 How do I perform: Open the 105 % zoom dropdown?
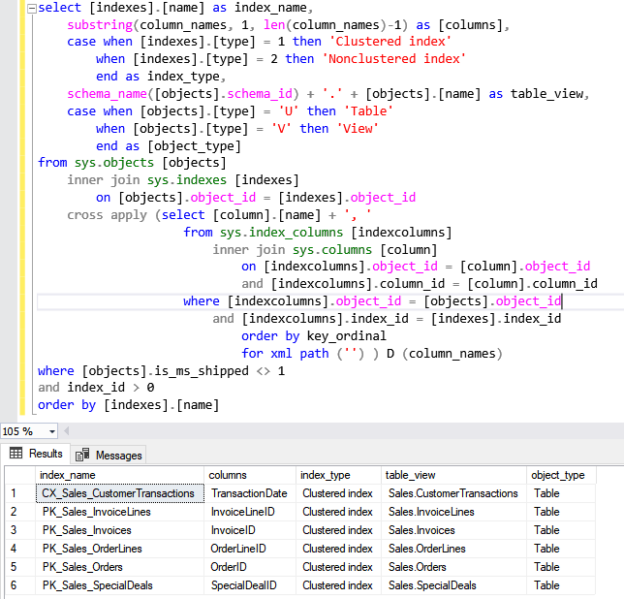52,431
